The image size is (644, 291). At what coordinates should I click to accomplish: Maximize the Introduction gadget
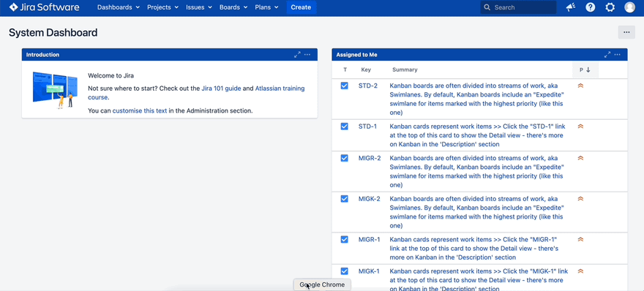pyautogui.click(x=297, y=55)
